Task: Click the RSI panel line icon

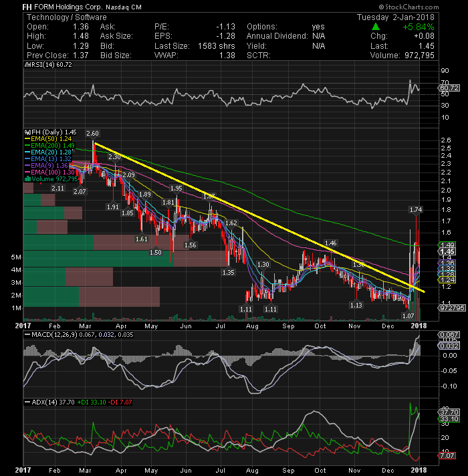Action: click(27, 65)
